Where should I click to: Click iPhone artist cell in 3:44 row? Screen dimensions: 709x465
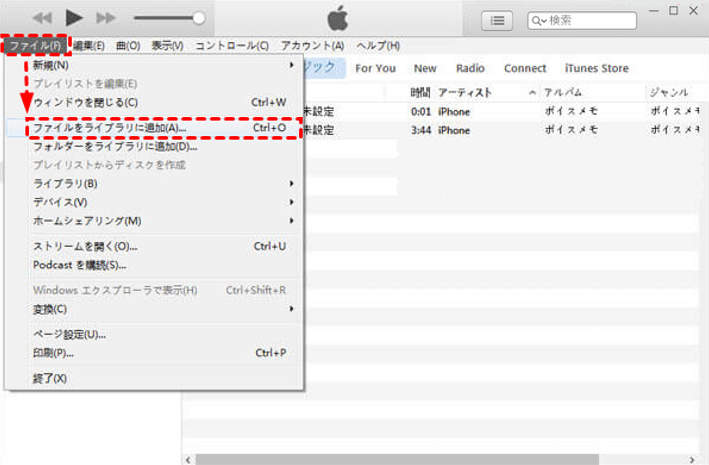click(x=454, y=130)
